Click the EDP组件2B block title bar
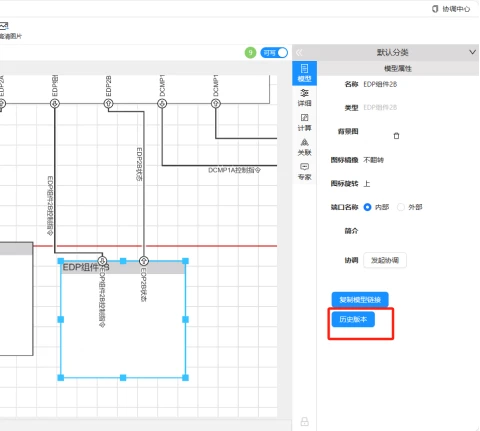 click(x=123, y=267)
